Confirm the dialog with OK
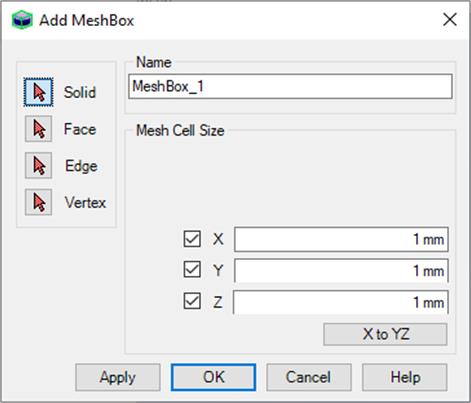 pos(213,377)
